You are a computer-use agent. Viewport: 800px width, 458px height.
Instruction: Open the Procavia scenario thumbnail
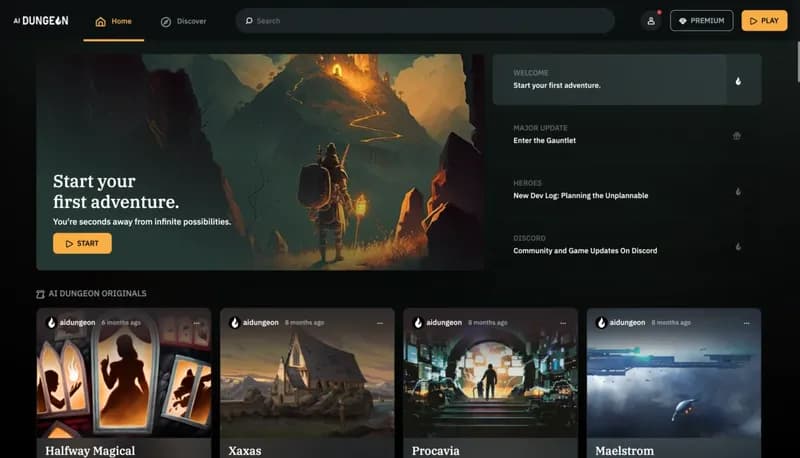click(x=490, y=372)
